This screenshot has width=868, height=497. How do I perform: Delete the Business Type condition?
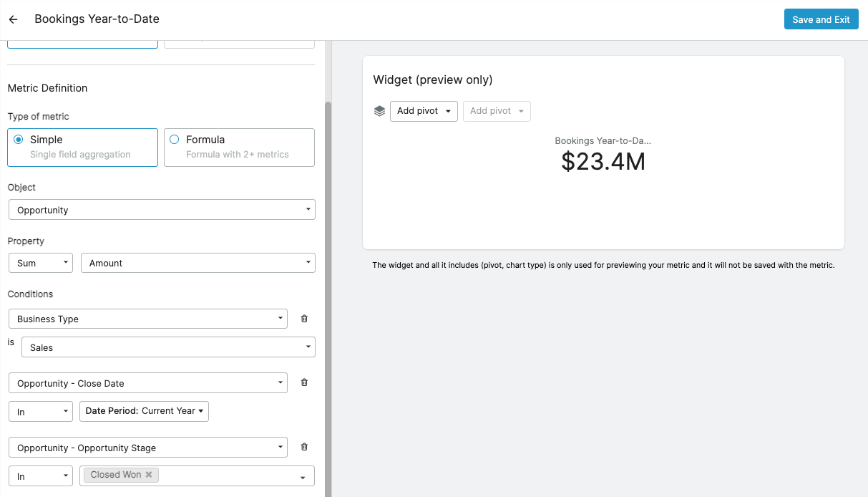tap(304, 319)
